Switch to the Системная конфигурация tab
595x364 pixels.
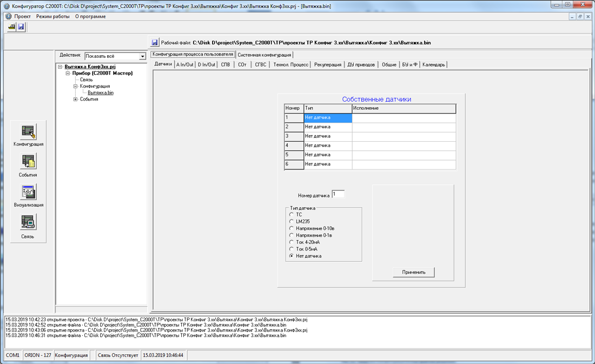tap(265, 55)
